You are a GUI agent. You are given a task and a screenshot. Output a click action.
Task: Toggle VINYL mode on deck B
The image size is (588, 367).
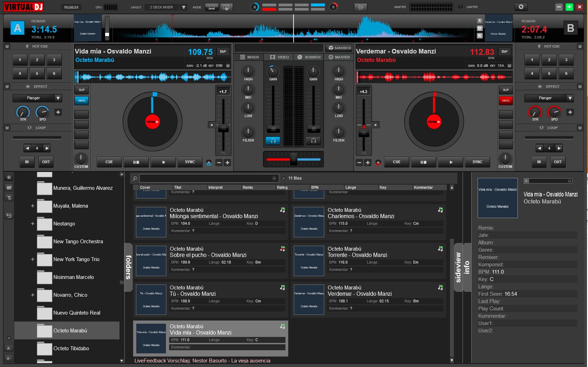pyautogui.click(x=506, y=101)
